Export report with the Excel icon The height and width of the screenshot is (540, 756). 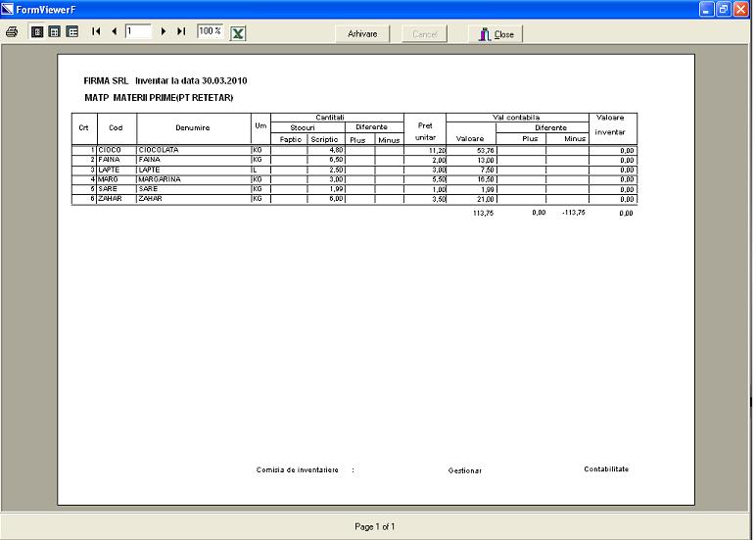[x=238, y=32]
